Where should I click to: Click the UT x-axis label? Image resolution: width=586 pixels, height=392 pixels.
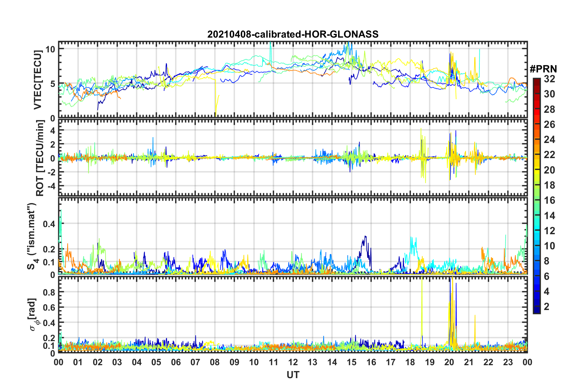tap(293, 375)
